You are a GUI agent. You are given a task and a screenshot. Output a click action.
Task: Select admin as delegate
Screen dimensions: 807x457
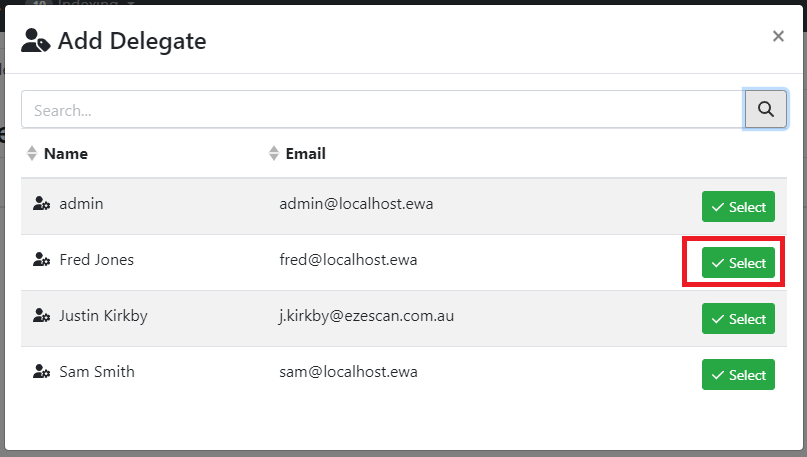tap(738, 207)
